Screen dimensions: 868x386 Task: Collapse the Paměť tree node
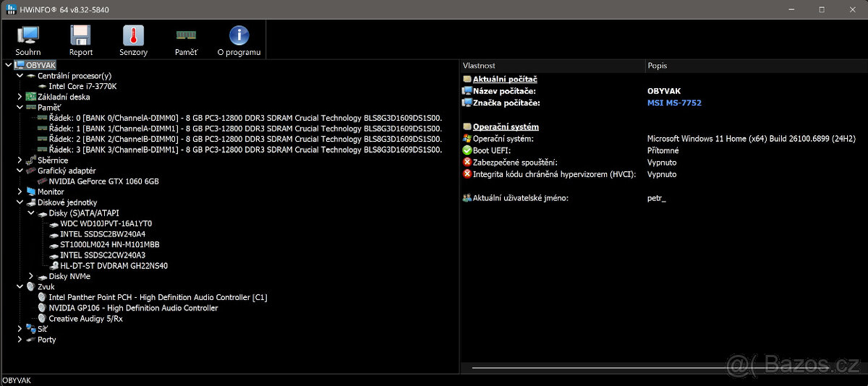20,107
